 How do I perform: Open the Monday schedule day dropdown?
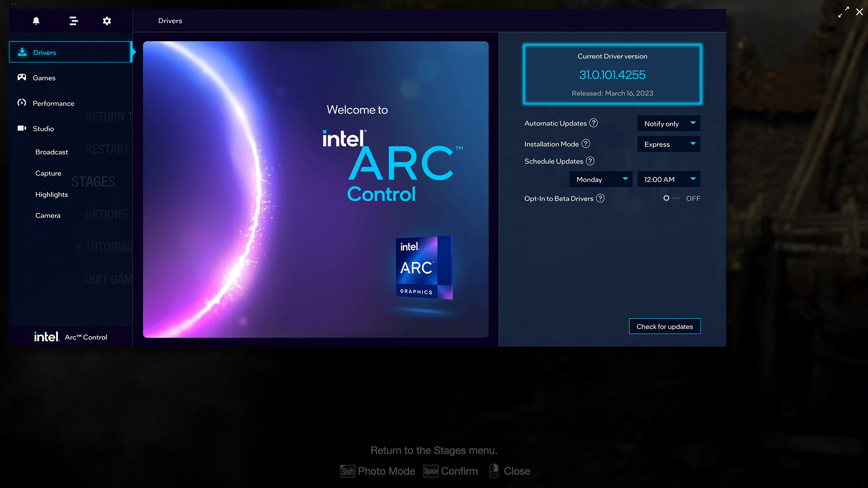coord(601,179)
